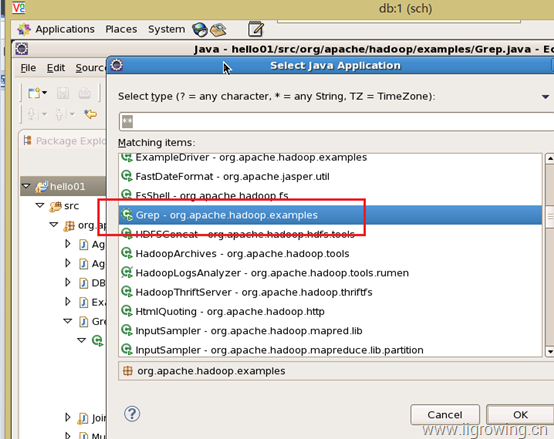Switch to the Package Explorer tab
The width and height of the screenshot is (554, 439).
(65, 141)
